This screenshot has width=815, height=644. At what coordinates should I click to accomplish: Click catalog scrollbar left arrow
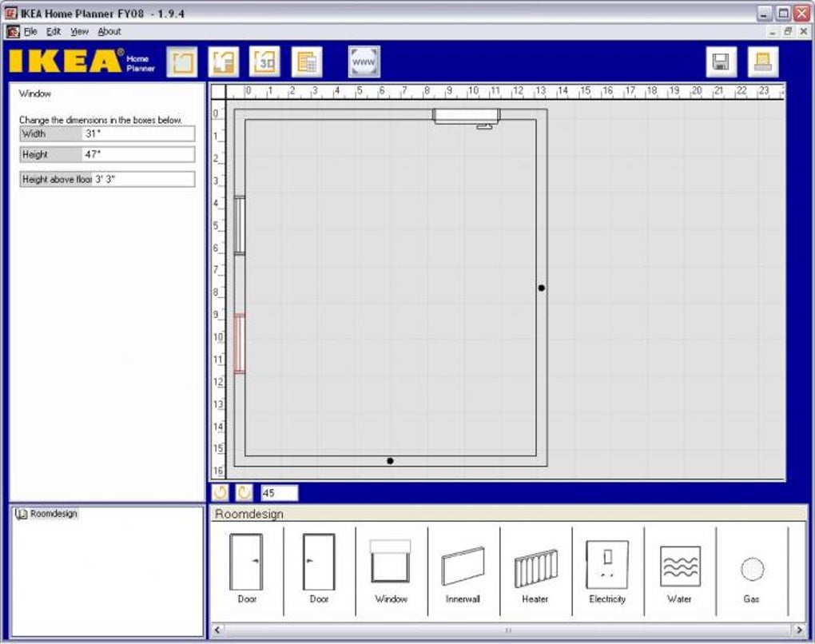click(x=217, y=630)
